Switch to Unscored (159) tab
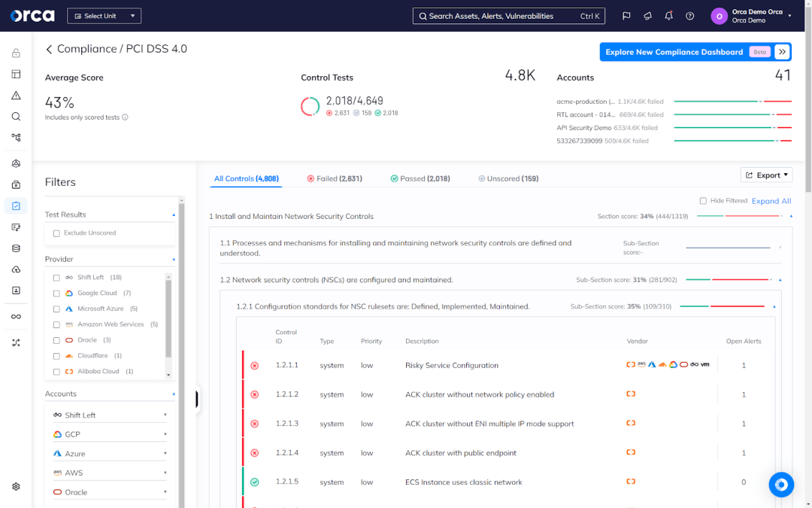The image size is (812, 508). (508, 178)
